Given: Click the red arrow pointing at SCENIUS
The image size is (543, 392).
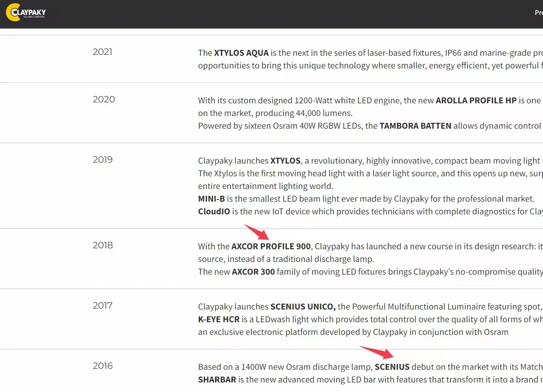Looking at the screenshot, I should tap(377, 353).
